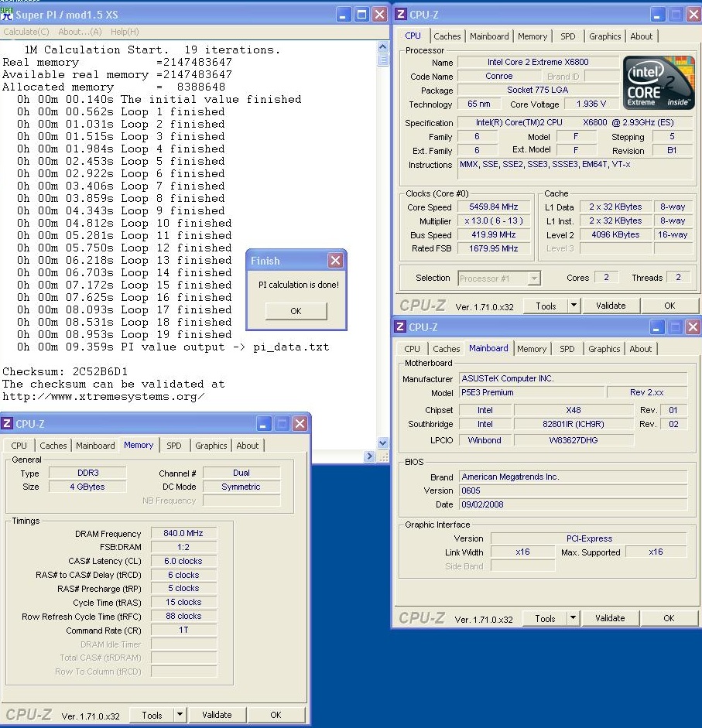Switch to SPD tab in Mainboard CPU-Z window

[567, 349]
